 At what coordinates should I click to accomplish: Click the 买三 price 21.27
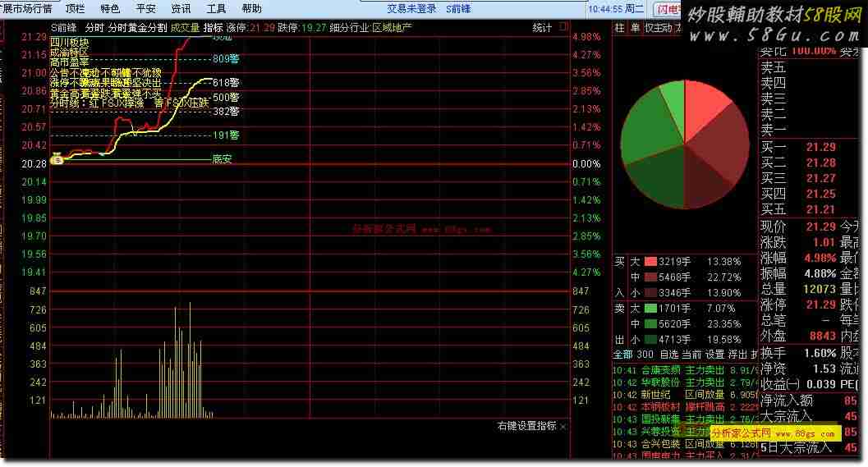click(x=820, y=178)
